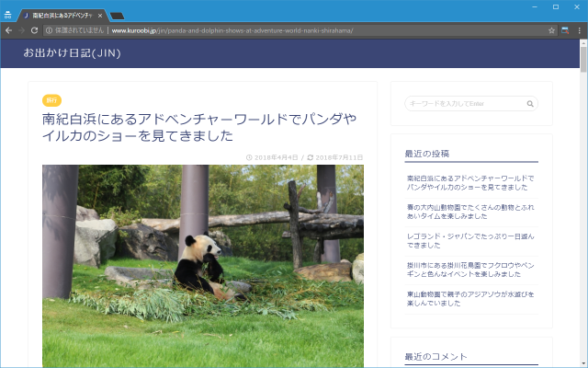The image size is (588, 368).
Task: Open recent post about アドベンチャーワールド
Action: (x=469, y=182)
